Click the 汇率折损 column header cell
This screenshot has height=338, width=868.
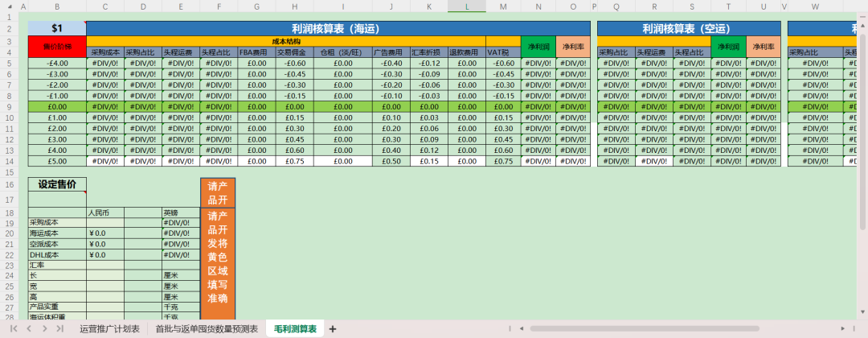pos(429,52)
